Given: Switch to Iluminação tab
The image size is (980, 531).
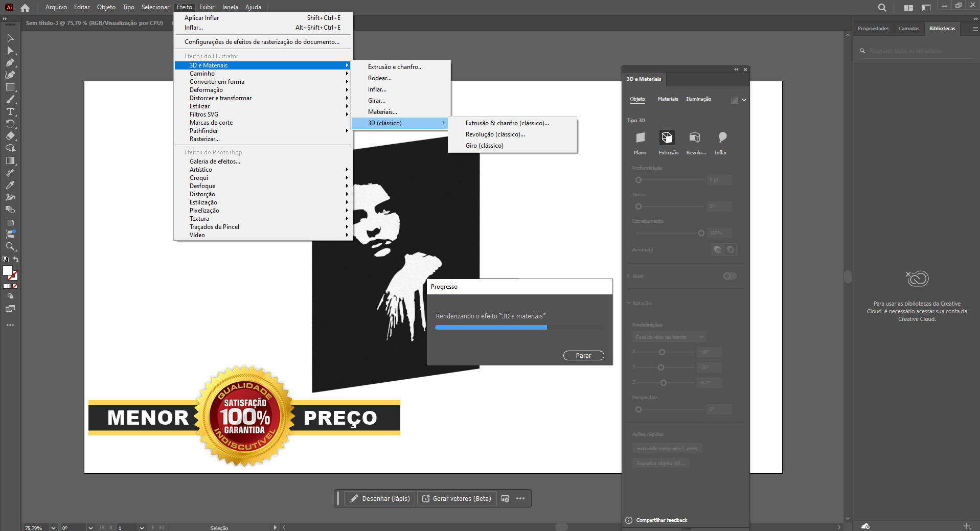Looking at the screenshot, I should [698, 99].
